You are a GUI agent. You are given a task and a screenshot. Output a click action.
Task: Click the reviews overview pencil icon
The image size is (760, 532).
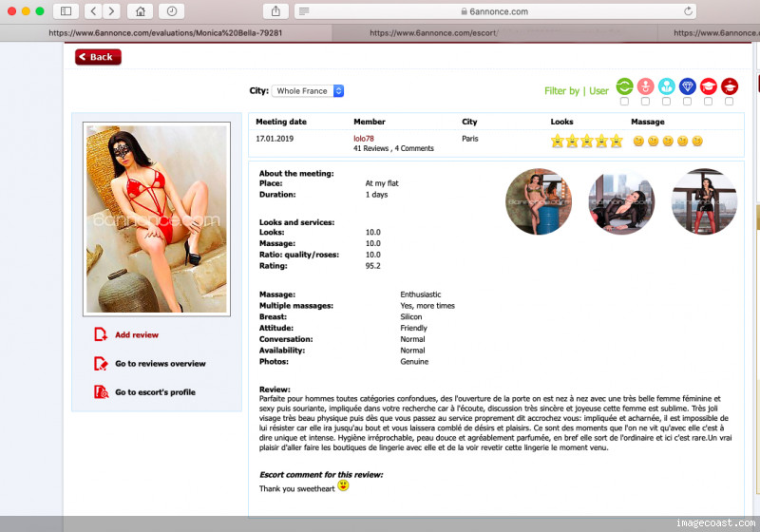(101, 364)
